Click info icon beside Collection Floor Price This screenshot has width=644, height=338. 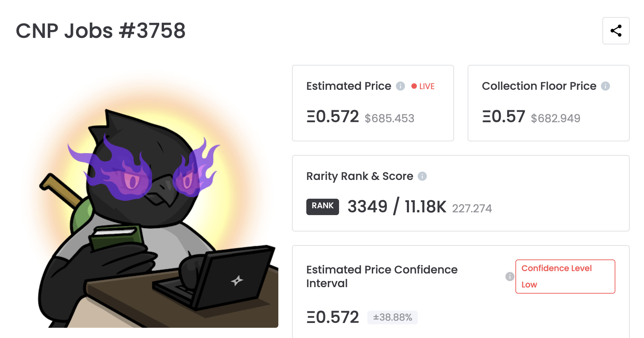pos(605,86)
